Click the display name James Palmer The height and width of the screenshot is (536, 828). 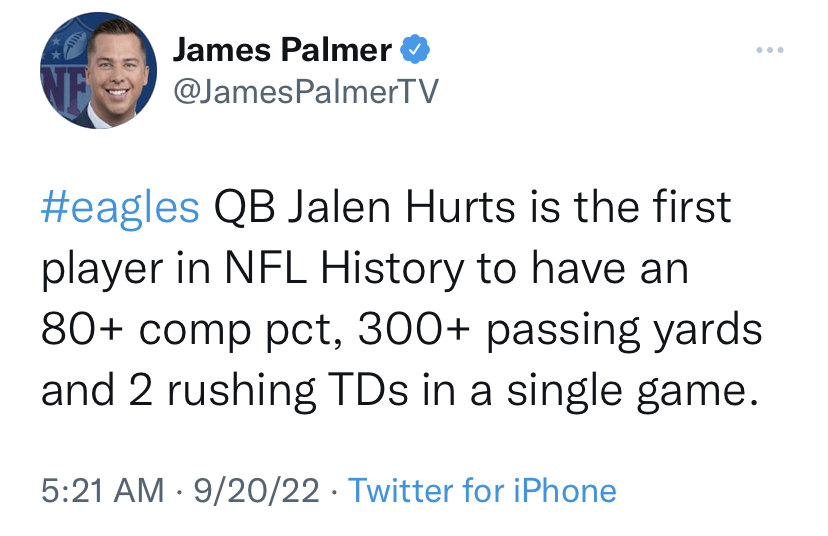click(283, 49)
